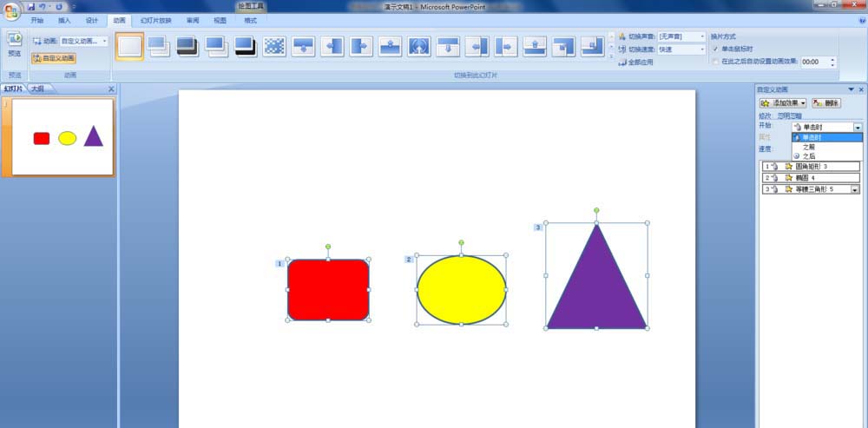This screenshot has height=428, width=868.
Task: Click the 自定义动画 custom animation button
Action: [x=53, y=57]
